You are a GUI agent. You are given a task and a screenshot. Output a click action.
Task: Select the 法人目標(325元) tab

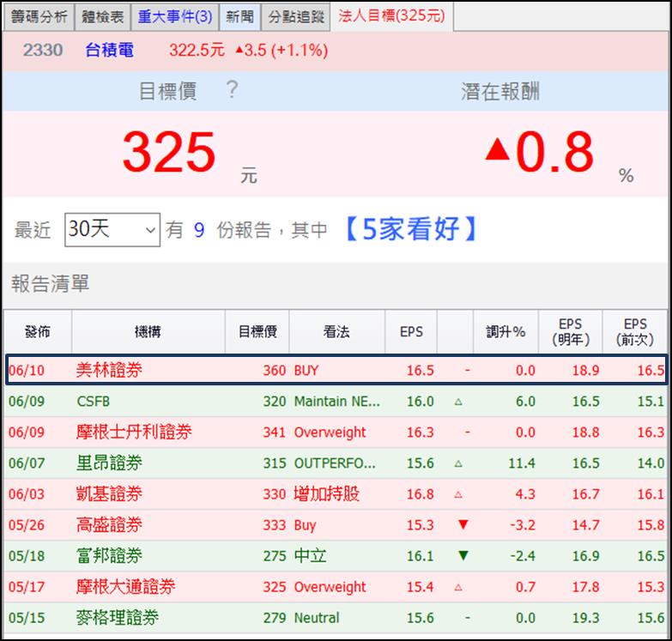click(x=391, y=15)
